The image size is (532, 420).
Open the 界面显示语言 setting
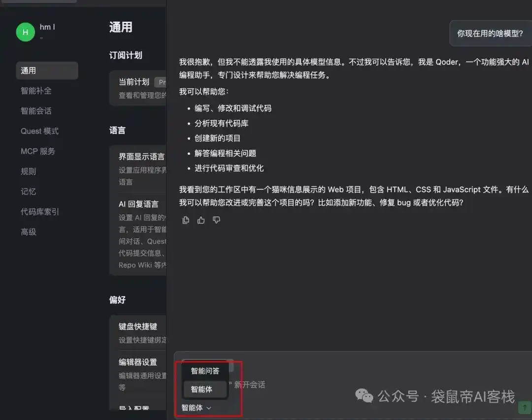(142, 156)
